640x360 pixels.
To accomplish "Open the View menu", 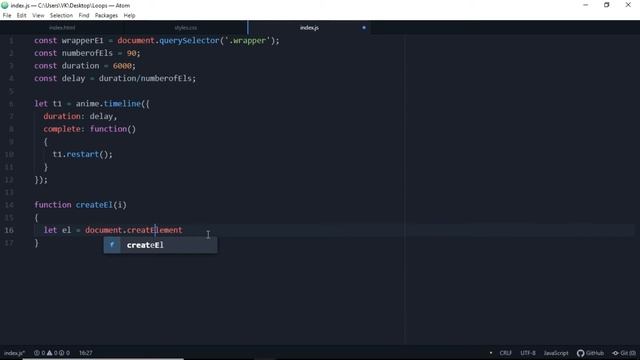I will [x=38, y=16].
